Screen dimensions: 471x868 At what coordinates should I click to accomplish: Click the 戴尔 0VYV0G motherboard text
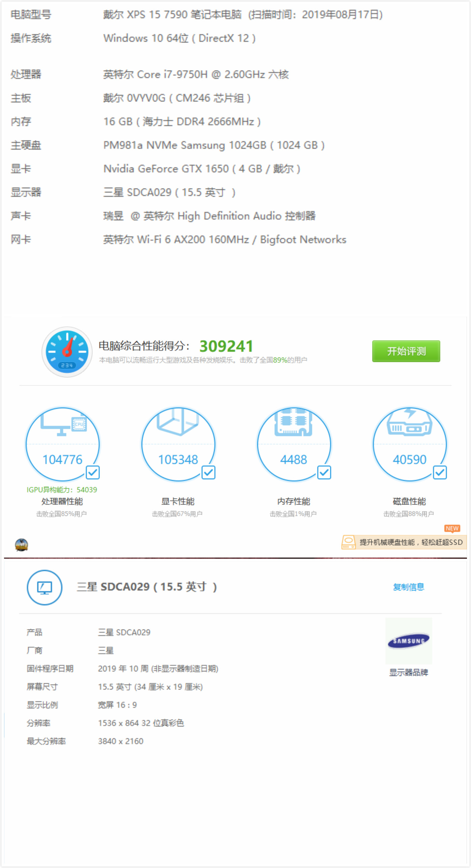[177, 98]
